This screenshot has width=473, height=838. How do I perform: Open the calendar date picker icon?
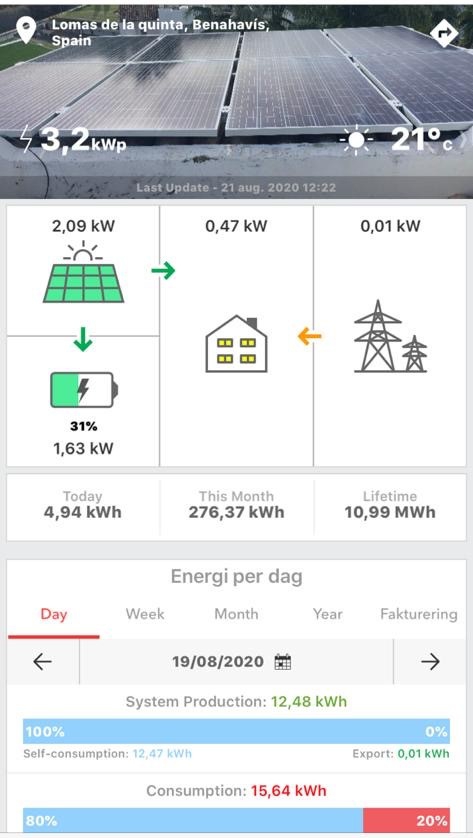282,662
